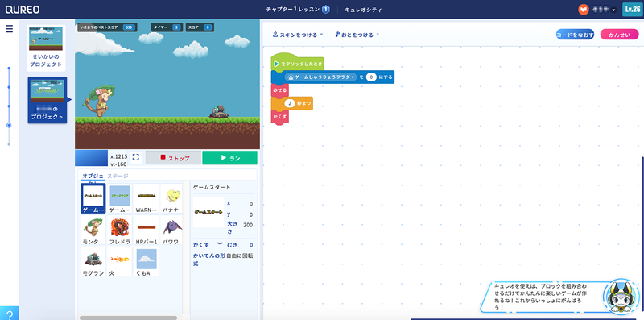
Task: Click the いままでのベストスコア display
Action: (x=107, y=27)
